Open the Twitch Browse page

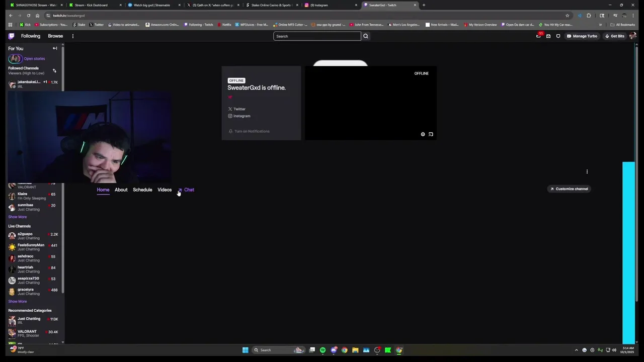click(x=55, y=36)
